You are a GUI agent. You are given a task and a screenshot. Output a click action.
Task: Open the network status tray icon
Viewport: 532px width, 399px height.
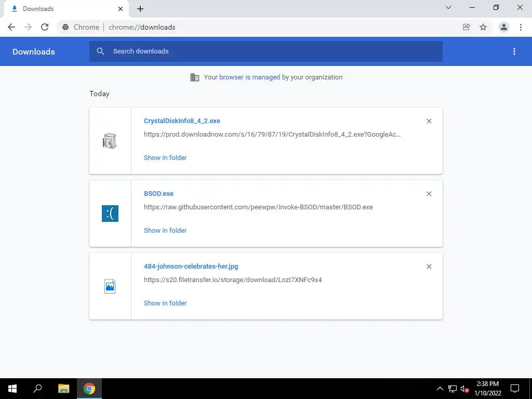tap(453, 389)
